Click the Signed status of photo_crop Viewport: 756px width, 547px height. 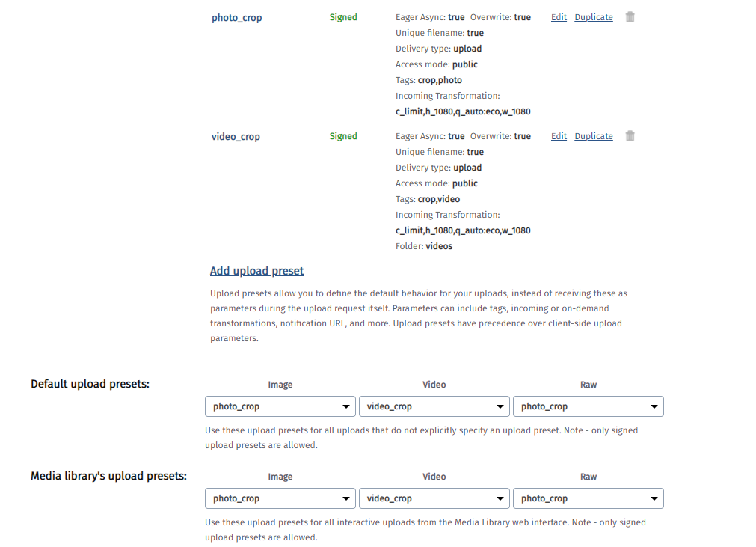343,17
